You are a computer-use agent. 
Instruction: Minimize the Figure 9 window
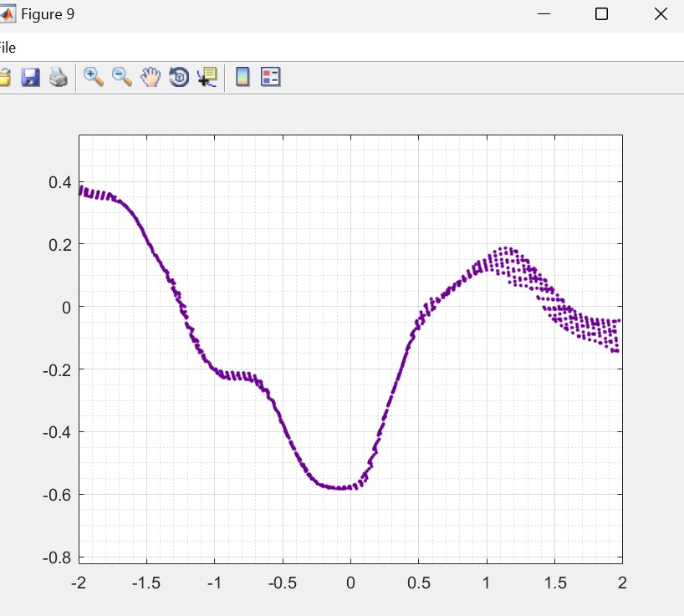click(544, 14)
